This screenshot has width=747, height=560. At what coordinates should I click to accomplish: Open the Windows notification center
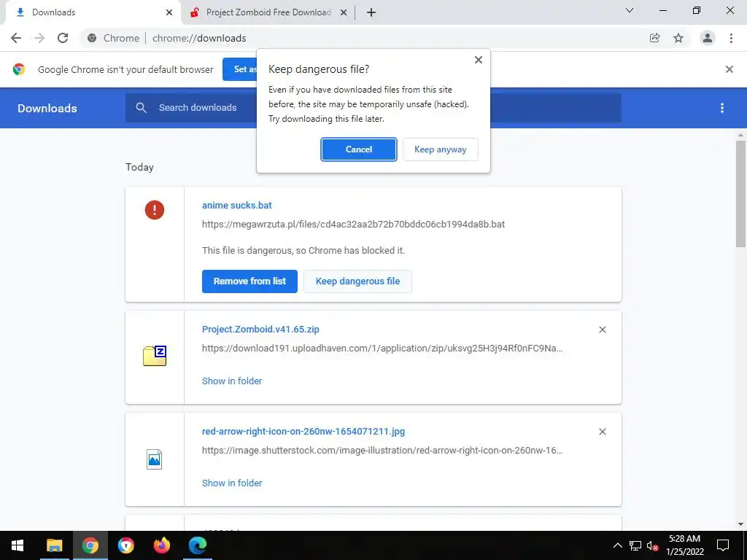723,545
